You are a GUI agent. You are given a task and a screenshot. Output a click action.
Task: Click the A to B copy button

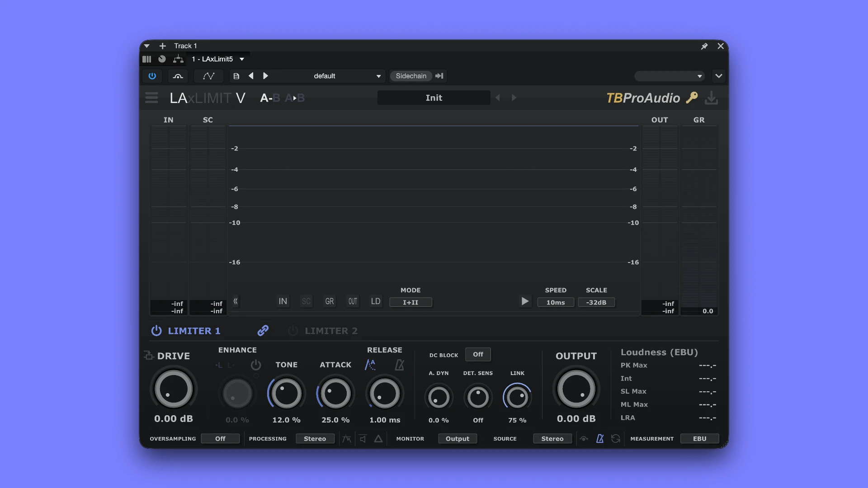click(x=295, y=98)
